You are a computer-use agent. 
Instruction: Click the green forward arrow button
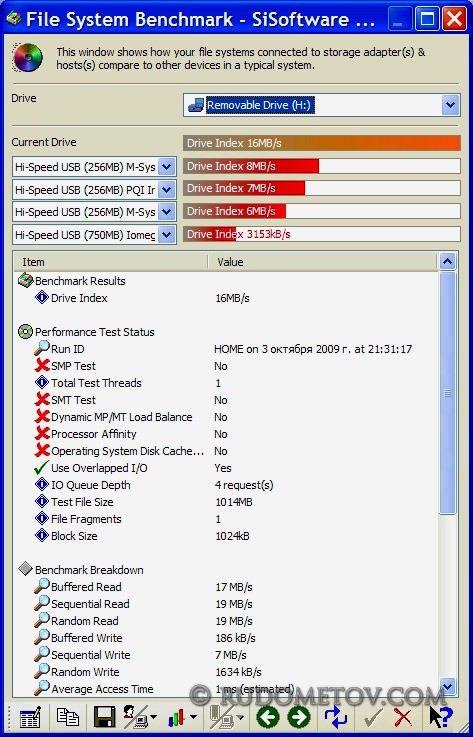click(x=299, y=717)
